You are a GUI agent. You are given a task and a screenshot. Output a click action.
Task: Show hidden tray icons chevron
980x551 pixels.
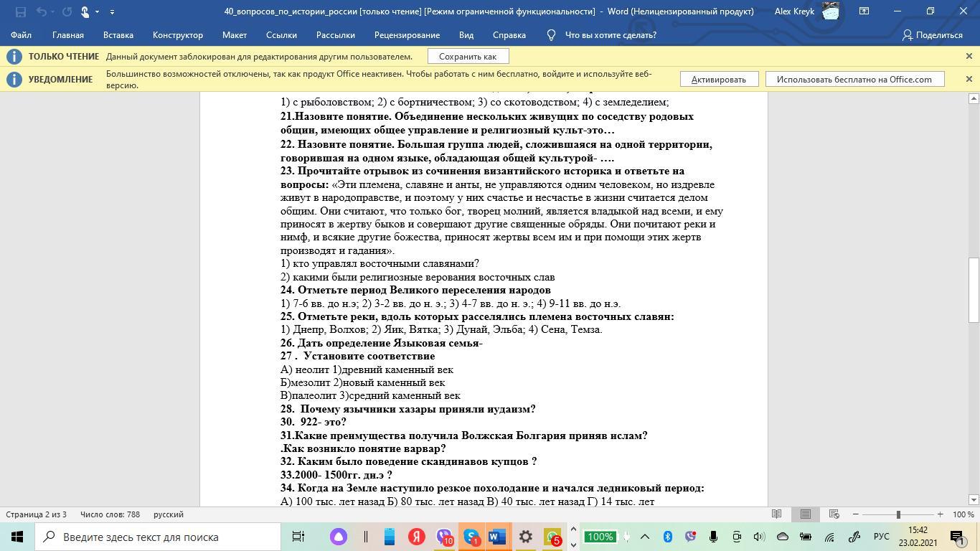[x=645, y=537]
